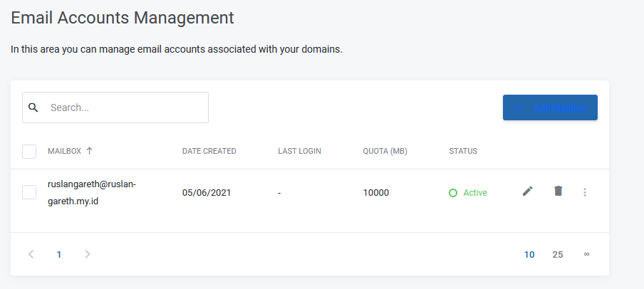The height and width of the screenshot is (289, 644).
Task: Sort by the Last Login column
Action: click(299, 151)
